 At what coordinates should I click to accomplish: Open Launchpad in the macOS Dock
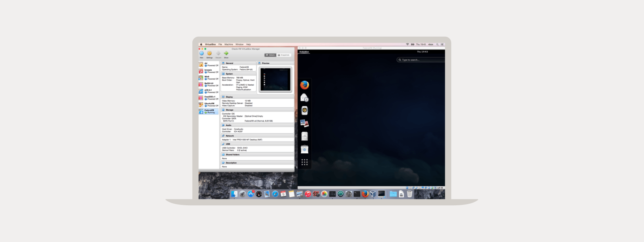242,194
